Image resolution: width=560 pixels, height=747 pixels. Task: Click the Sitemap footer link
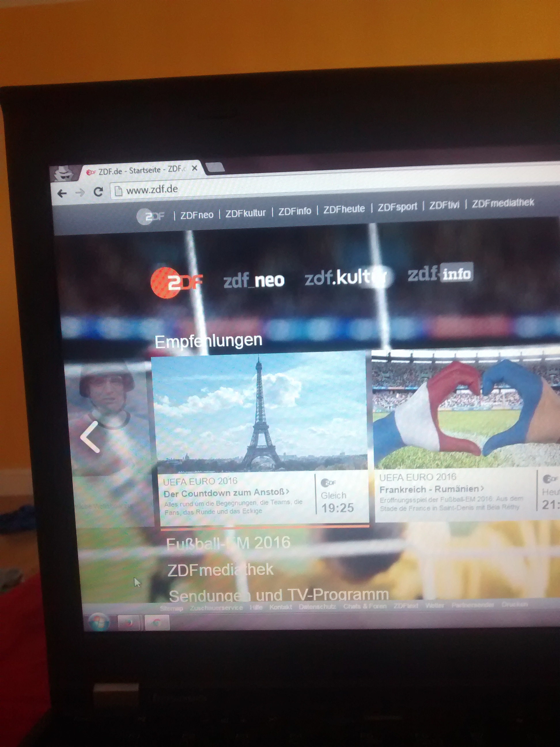tap(171, 608)
